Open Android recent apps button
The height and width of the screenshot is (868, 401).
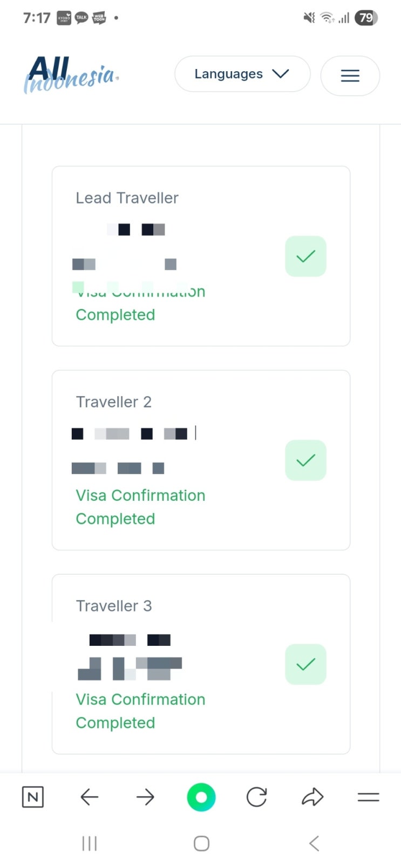point(89,843)
